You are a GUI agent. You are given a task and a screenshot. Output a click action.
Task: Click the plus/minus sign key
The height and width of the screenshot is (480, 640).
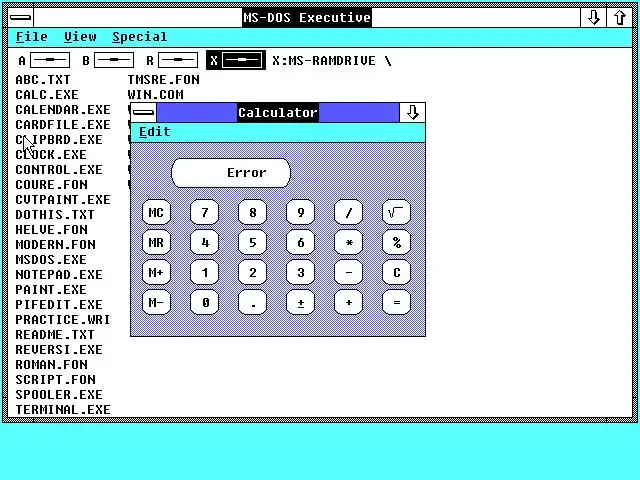[300, 302]
